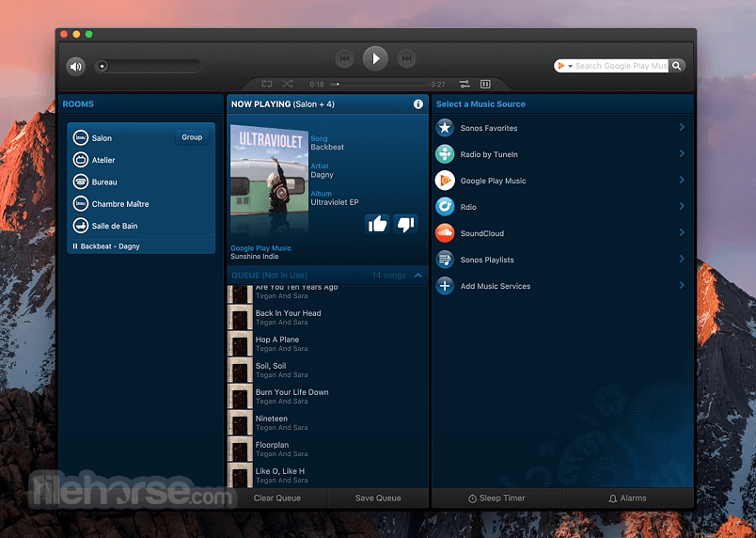Open the Sleep Timer
This screenshot has width=756, height=538.
496,498
